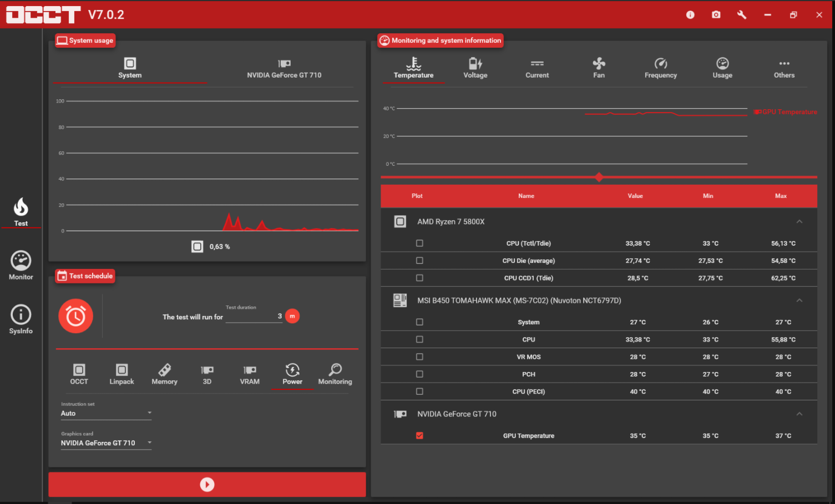Toggle plot checkbox for CPU (Tctl/Tdie)
This screenshot has height=504, width=835.
(x=419, y=243)
